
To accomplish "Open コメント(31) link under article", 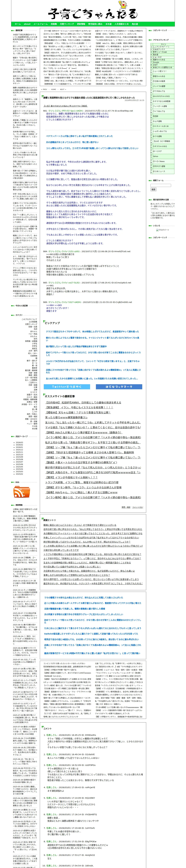I will pos(137,507).
